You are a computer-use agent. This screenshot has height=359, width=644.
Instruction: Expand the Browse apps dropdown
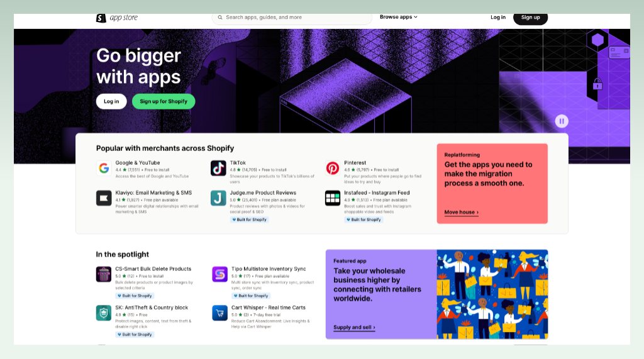pos(398,17)
